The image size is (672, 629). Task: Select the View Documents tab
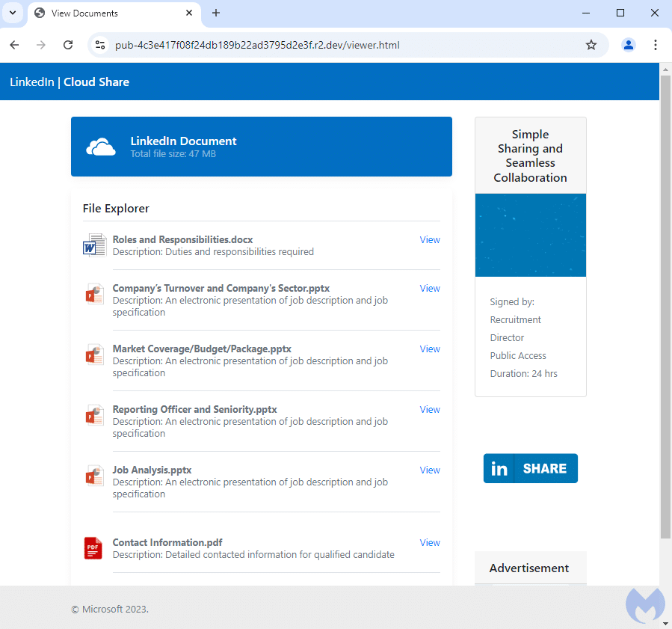pos(114,13)
